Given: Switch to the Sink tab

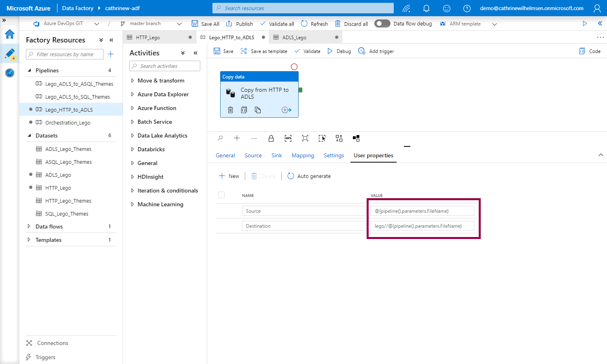Looking at the screenshot, I should coord(276,156).
